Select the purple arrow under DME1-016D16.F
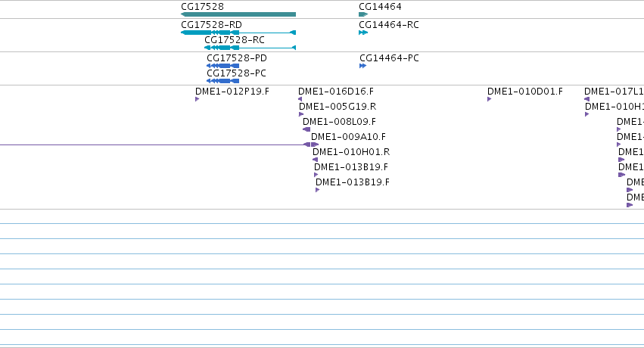 (300, 99)
